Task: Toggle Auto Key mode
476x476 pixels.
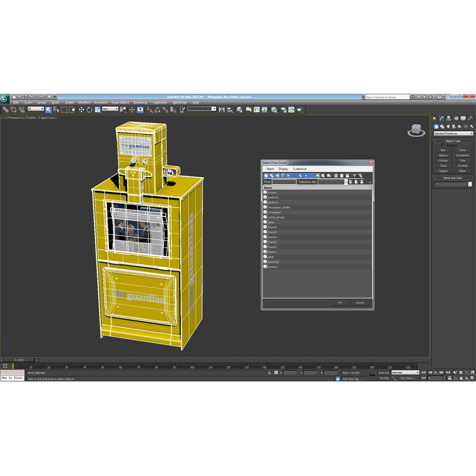Action: (x=384, y=373)
